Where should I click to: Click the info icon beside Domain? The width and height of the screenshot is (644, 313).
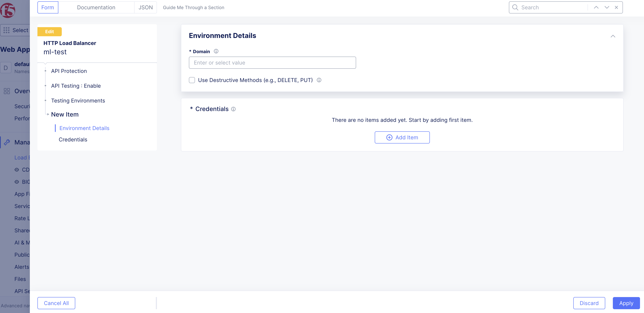(x=216, y=51)
